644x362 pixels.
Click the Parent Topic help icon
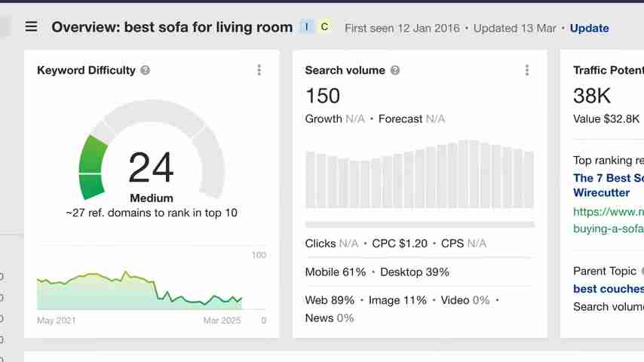click(x=642, y=271)
